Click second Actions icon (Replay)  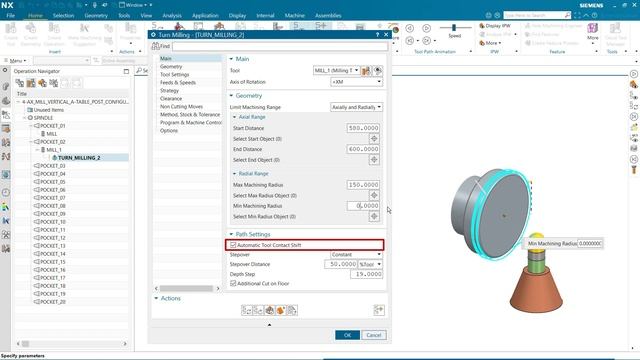(258, 311)
